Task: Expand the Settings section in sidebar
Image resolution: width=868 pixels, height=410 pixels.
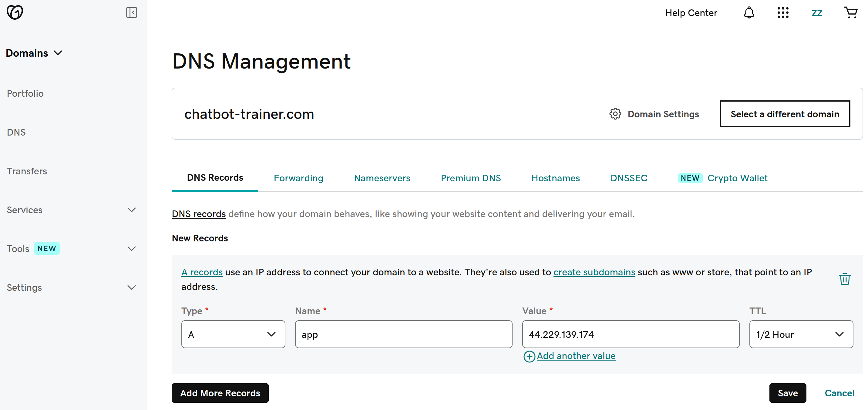Action: click(x=131, y=287)
